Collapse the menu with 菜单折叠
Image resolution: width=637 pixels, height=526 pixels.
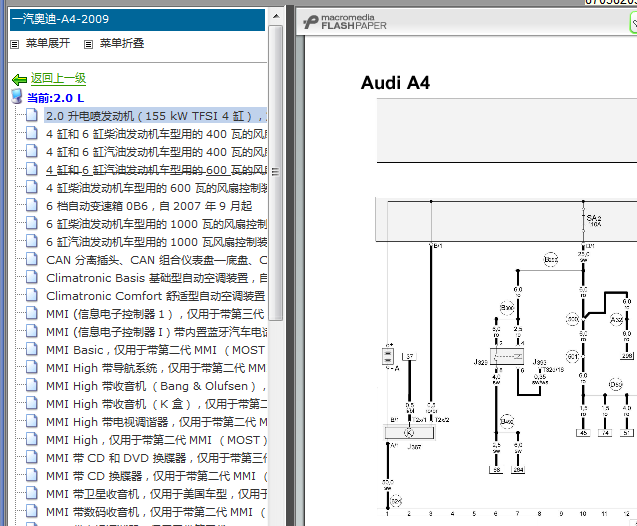coord(122,43)
